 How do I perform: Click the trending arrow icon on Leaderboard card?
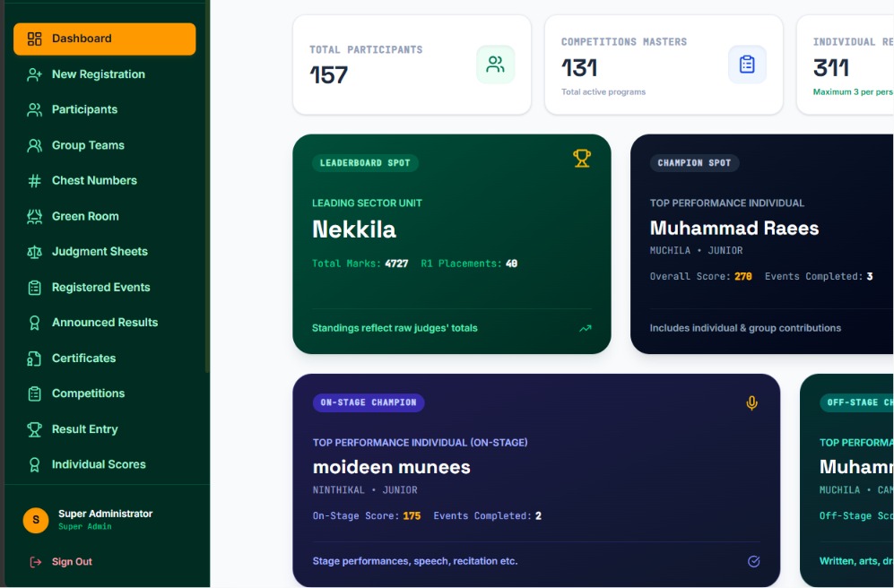[586, 328]
